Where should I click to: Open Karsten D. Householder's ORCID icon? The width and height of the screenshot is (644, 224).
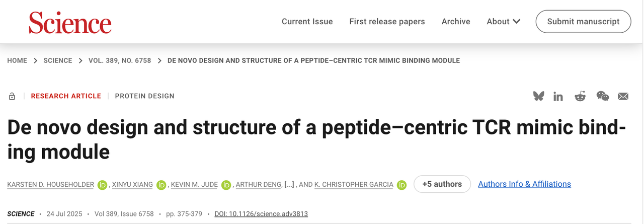tap(103, 185)
